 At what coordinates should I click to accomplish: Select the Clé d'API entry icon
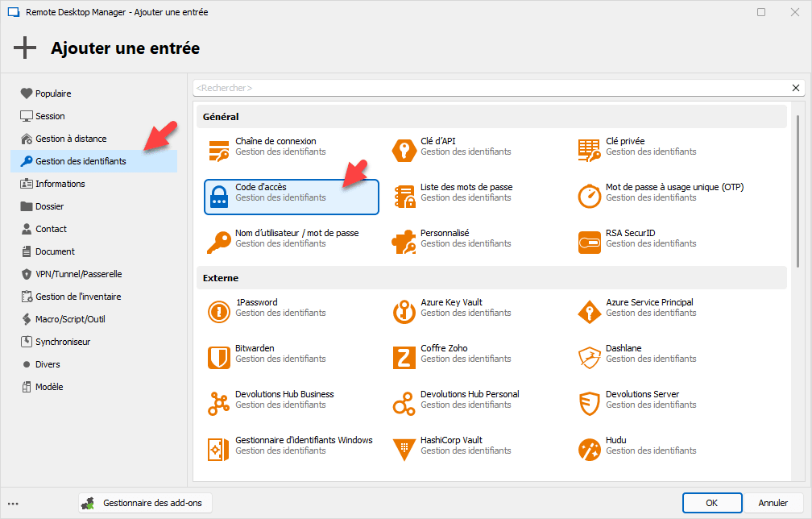(x=404, y=151)
